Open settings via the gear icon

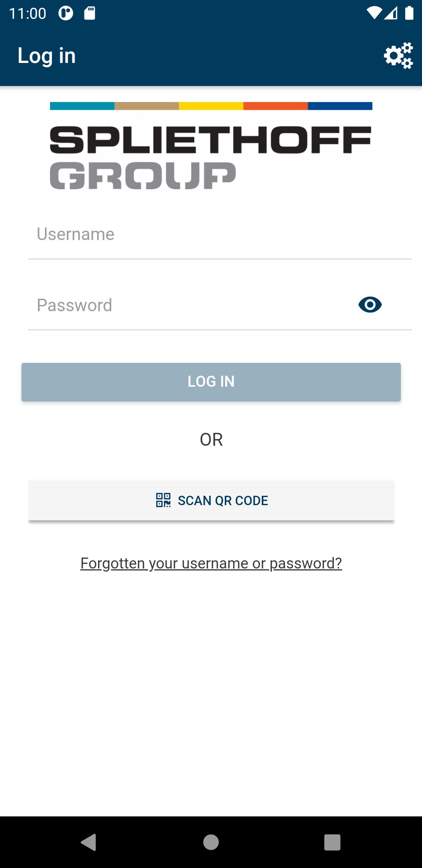398,56
